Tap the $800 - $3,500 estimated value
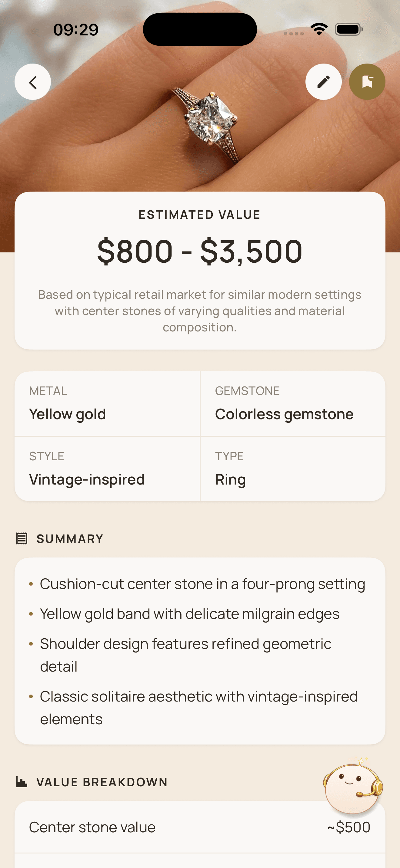 tap(200, 251)
